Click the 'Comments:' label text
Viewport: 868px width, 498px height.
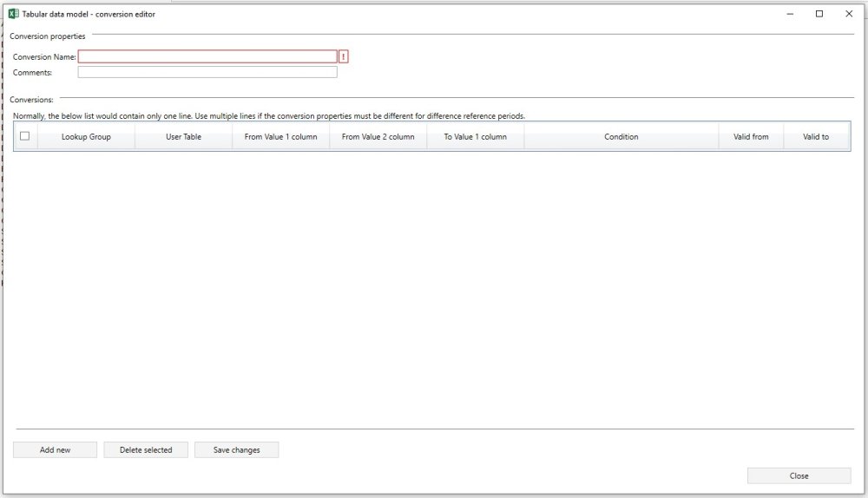tap(32, 73)
